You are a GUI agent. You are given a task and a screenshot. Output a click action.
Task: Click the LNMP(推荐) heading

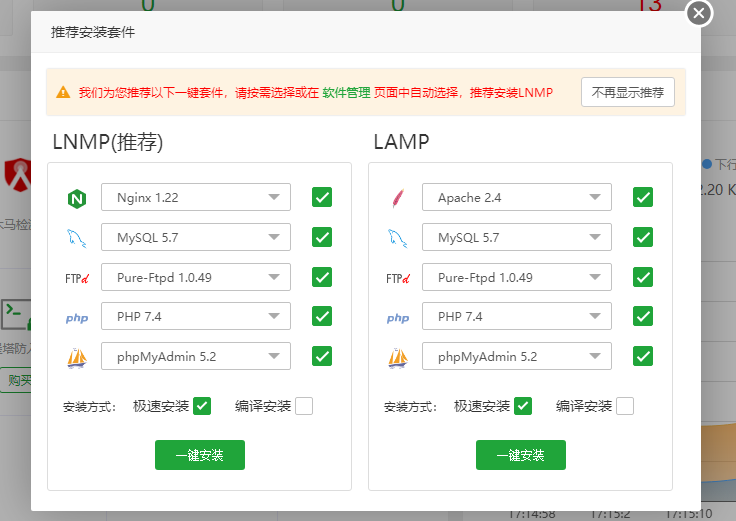(x=108, y=142)
